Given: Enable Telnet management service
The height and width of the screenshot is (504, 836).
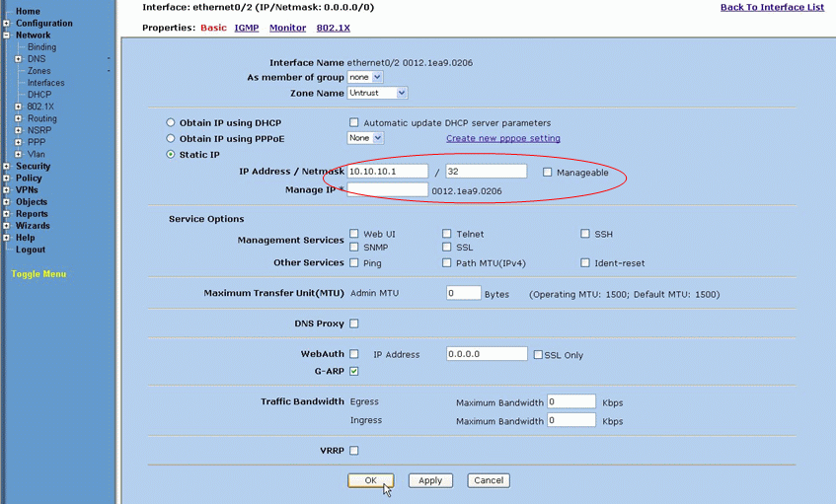Looking at the screenshot, I should pos(447,234).
